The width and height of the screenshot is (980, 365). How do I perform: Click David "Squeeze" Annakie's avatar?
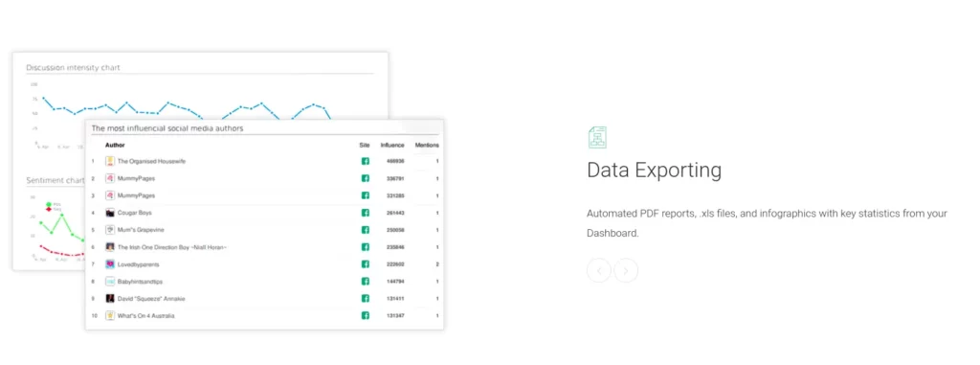pyautogui.click(x=110, y=299)
